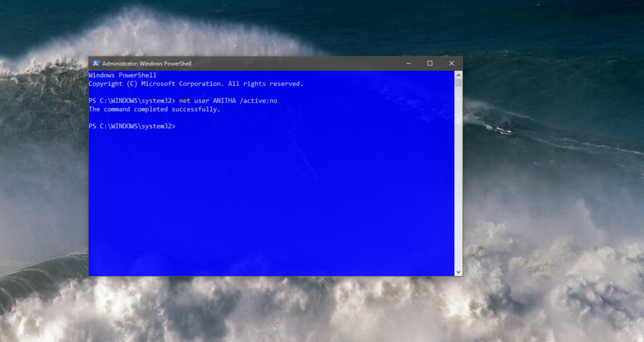The width and height of the screenshot is (644, 342).
Task: Click the minimize icon on the title bar
Action: point(408,63)
